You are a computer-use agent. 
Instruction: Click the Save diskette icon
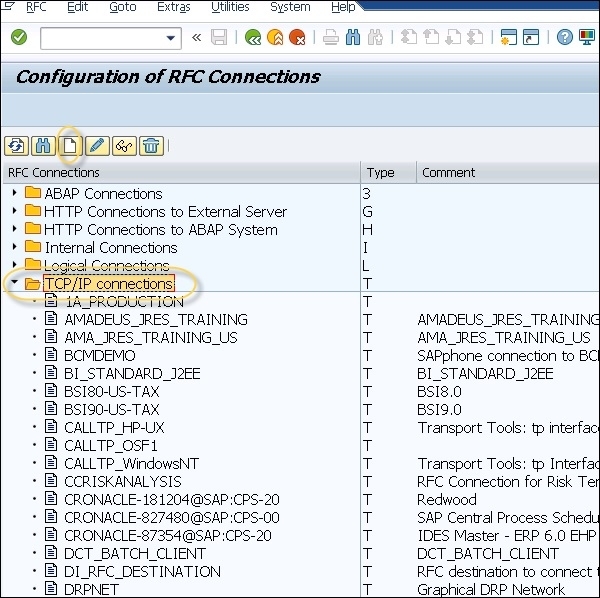point(219,37)
